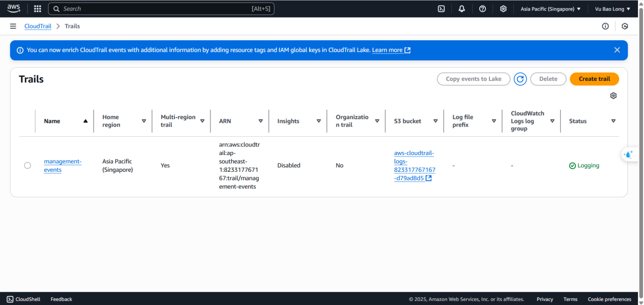Image resolution: width=644 pixels, height=305 pixels.
Task: Sort by Name column ascending arrow
Action: (85, 121)
